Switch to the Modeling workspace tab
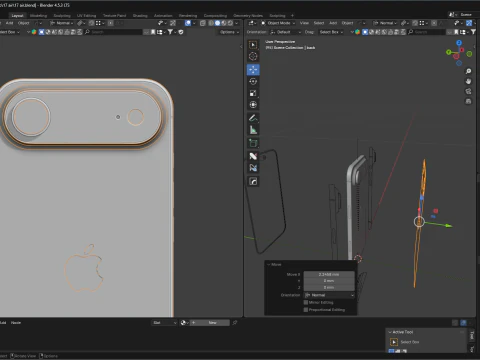Viewport: 480px width, 360px height. [x=38, y=16]
